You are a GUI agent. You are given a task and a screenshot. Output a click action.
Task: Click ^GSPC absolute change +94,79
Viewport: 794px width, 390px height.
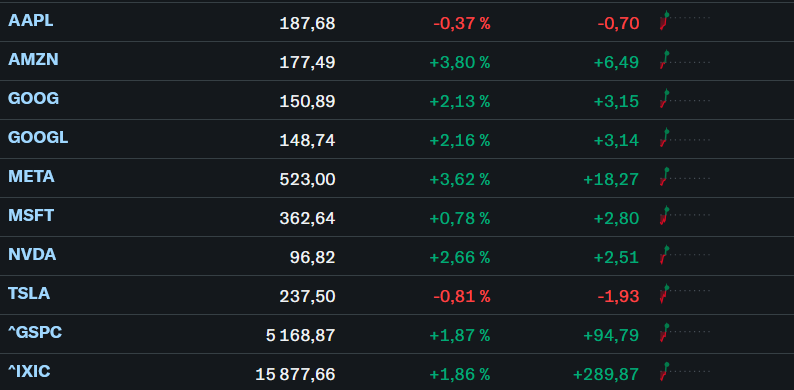(x=611, y=335)
